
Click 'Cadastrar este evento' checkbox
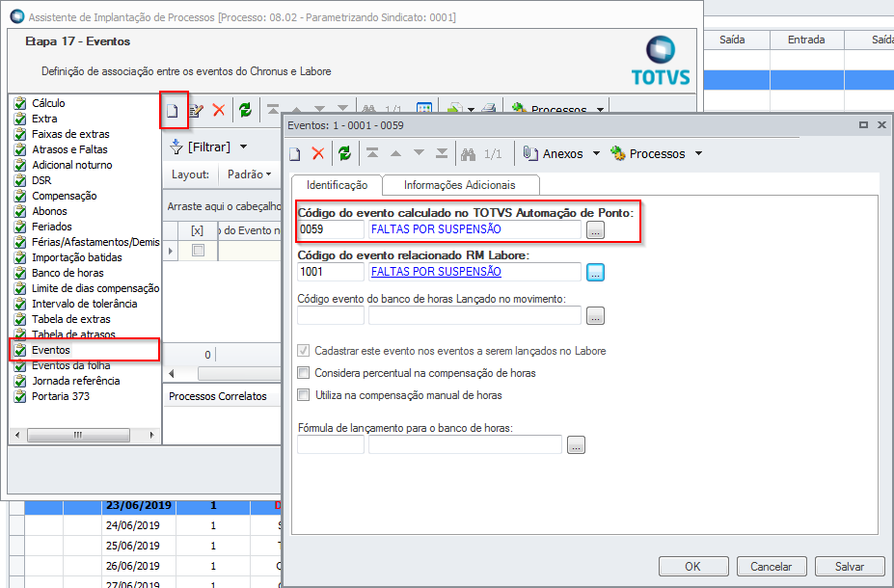[x=304, y=351]
